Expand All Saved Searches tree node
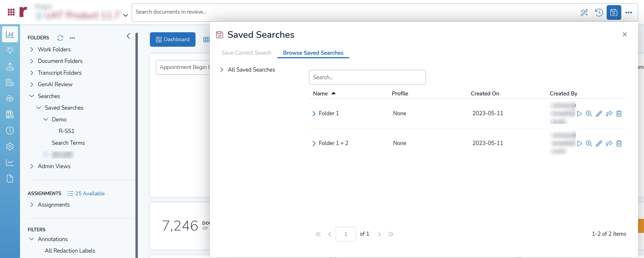Image resolution: width=644 pixels, height=258 pixels. click(x=221, y=70)
